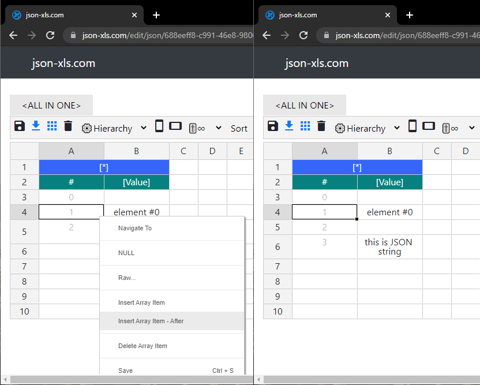Open new tab in left browser window
The height and width of the screenshot is (385, 480).
[x=156, y=15]
